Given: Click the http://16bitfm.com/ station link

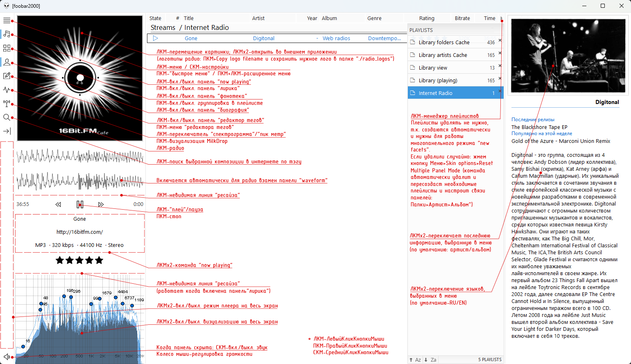Looking at the screenshot, I should 79,232.
